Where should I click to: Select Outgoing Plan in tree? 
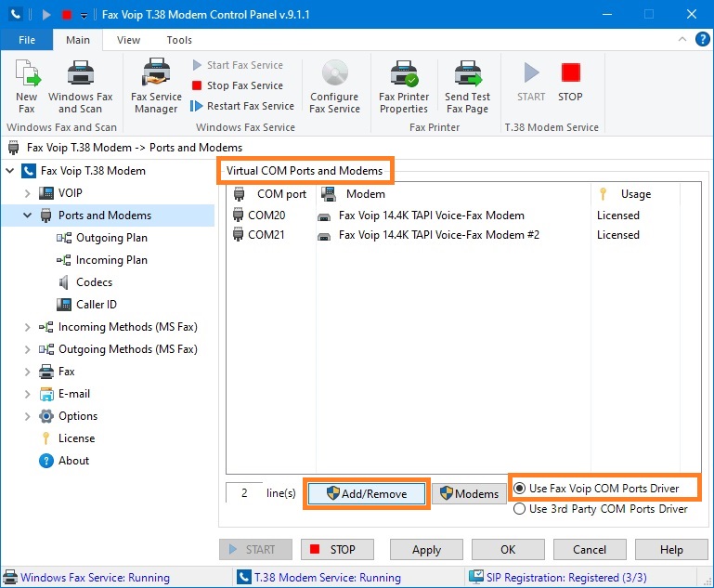tap(111, 238)
